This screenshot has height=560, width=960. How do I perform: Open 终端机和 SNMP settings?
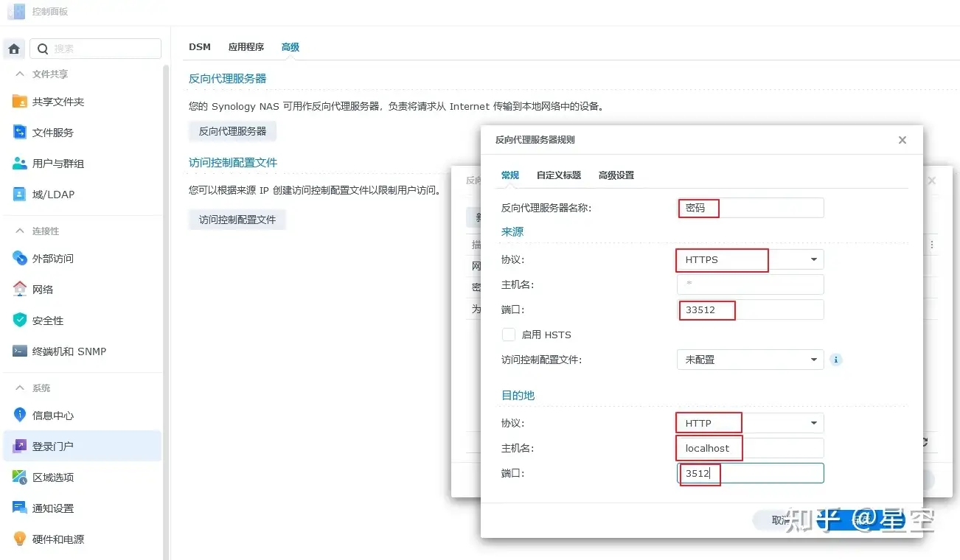coord(69,351)
